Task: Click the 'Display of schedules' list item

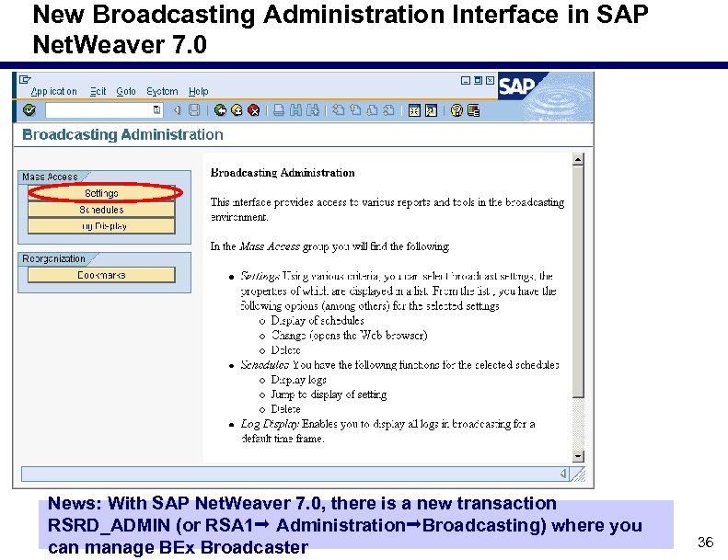Action: pos(318,320)
